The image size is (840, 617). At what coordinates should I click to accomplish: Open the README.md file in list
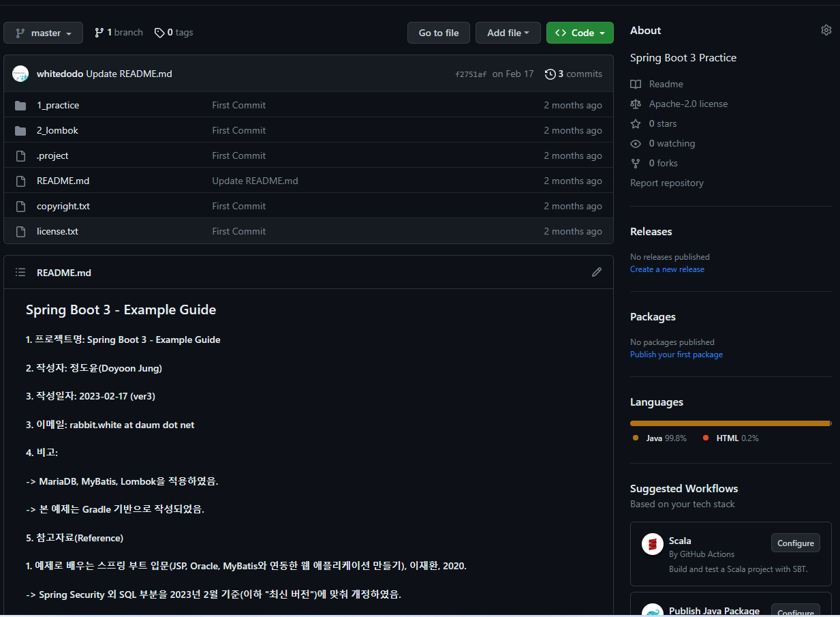[x=63, y=181]
